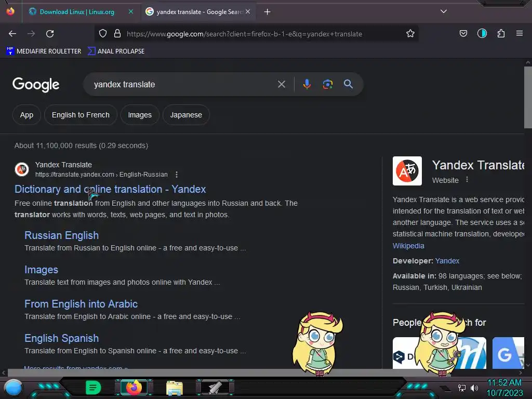Click the horizontal page scrollbar

click(x=229, y=373)
